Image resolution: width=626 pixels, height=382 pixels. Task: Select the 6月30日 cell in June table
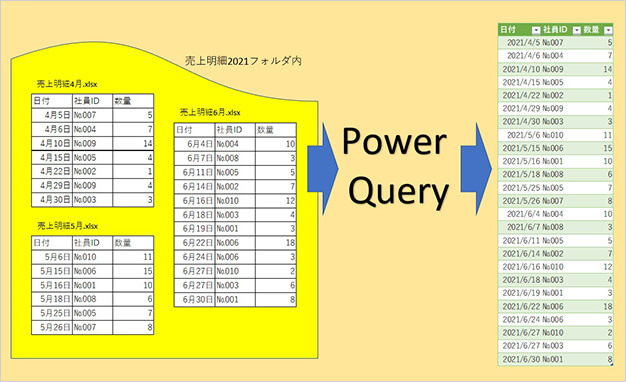[195, 299]
